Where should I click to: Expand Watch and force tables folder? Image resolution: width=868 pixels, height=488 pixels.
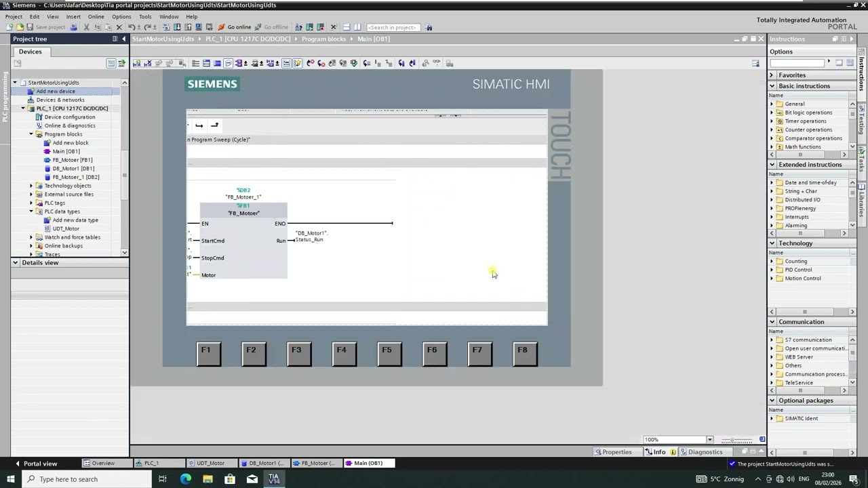pos(31,237)
